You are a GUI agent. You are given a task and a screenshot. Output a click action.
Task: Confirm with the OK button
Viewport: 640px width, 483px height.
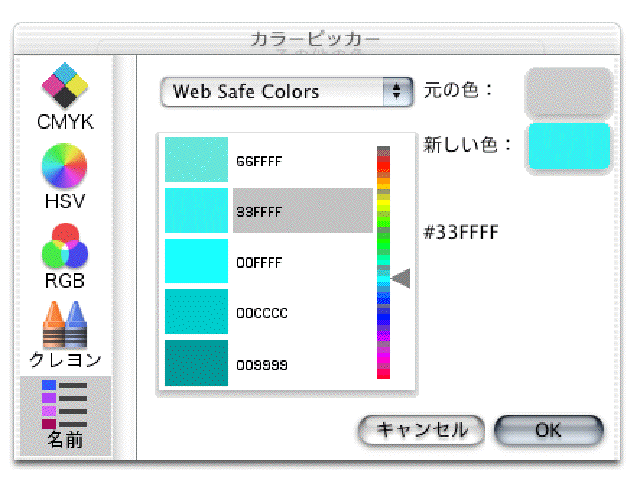pos(548,431)
